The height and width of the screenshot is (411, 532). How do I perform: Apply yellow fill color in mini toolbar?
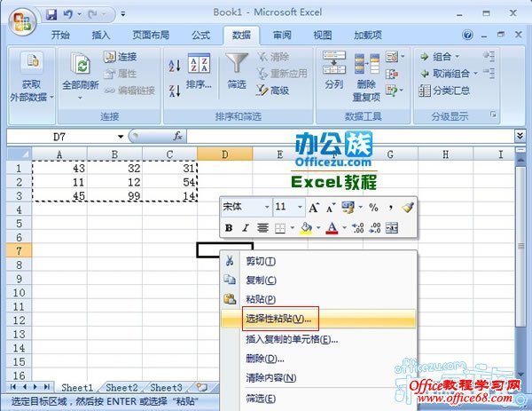click(307, 227)
